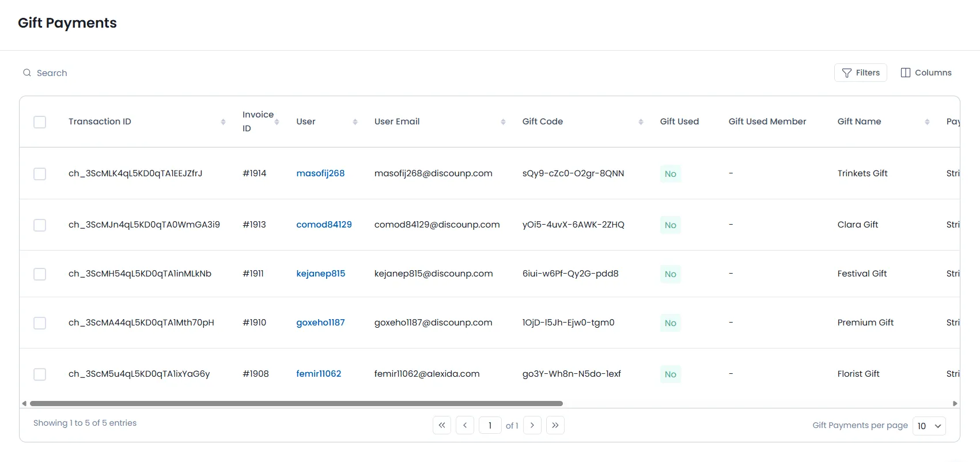Go to next page chevron
This screenshot has height=462, width=980.
click(532, 425)
